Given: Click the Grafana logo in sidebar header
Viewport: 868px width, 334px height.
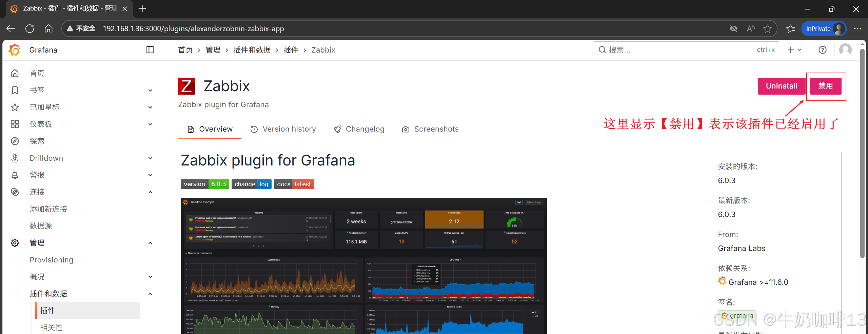Looking at the screenshot, I should point(15,50).
